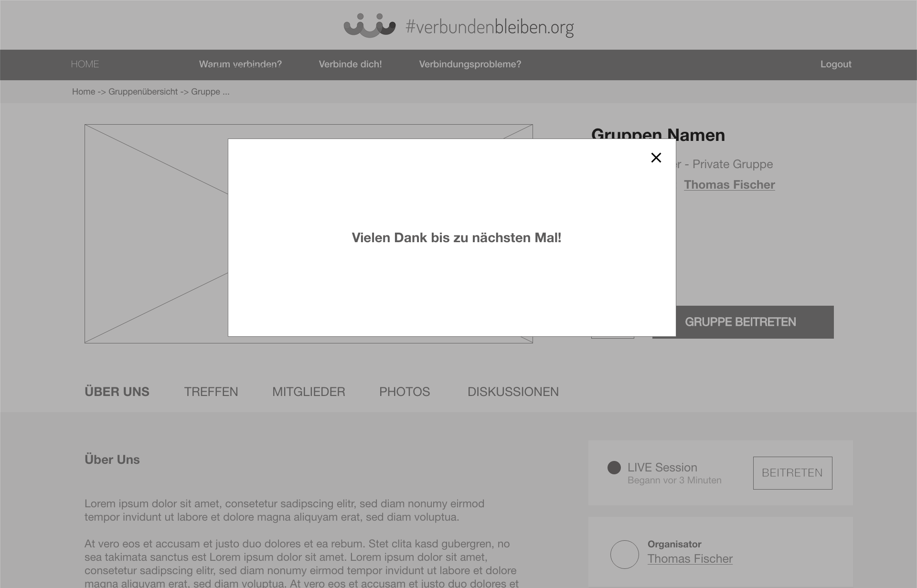The height and width of the screenshot is (588, 917).
Task: Join the live session via BEITRETEN
Action: (792, 473)
